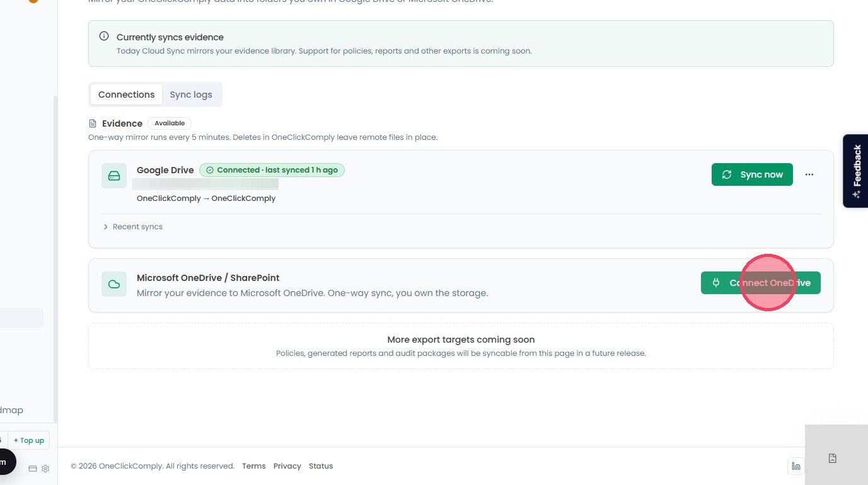Click the OneClickComply → OneClickComply folder mapping text

(x=206, y=198)
